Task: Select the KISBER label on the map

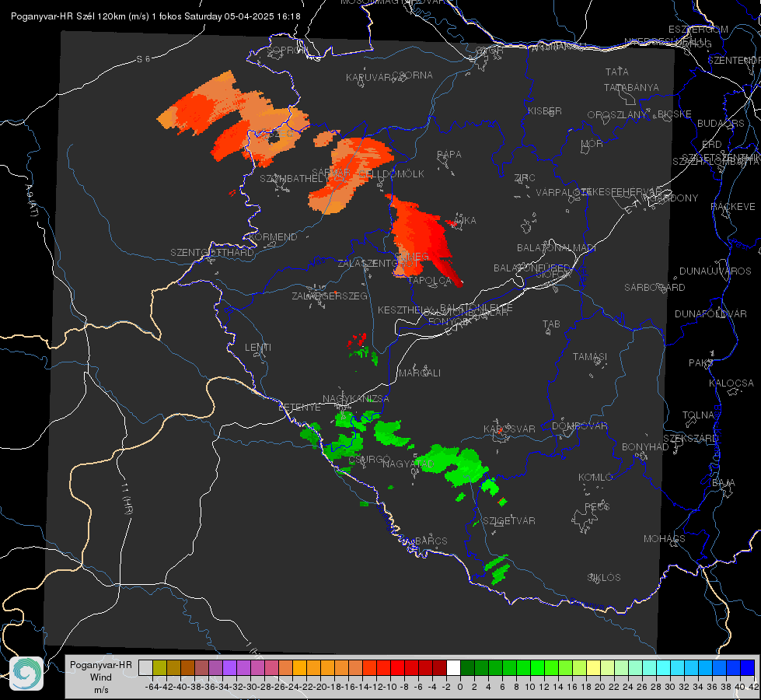Action: [x=545, y=110]
